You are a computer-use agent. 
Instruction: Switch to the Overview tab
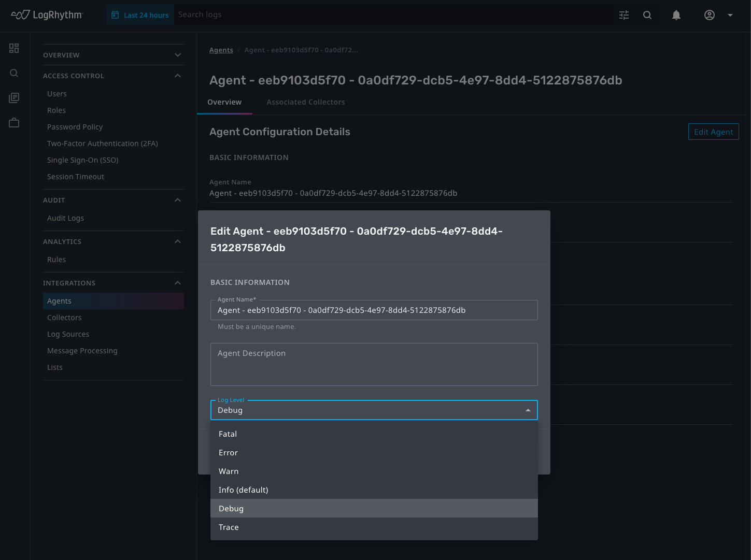[x=224, y=102]
